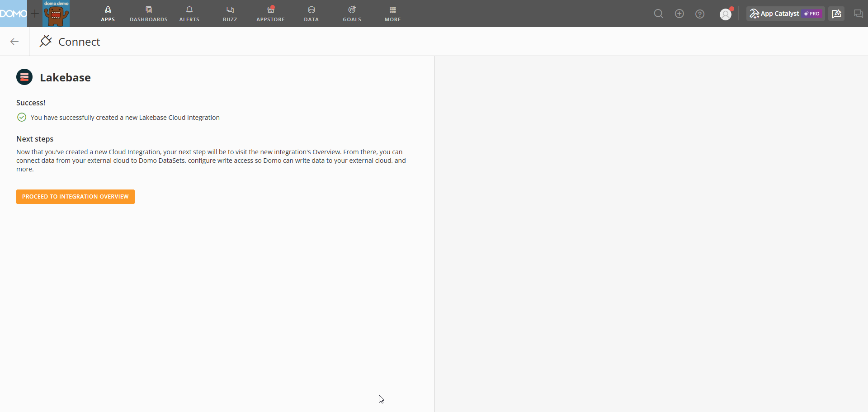Screen dimensions: 868x412
Task: Click the add (circled plus) icon
Action: click(679, 14)
